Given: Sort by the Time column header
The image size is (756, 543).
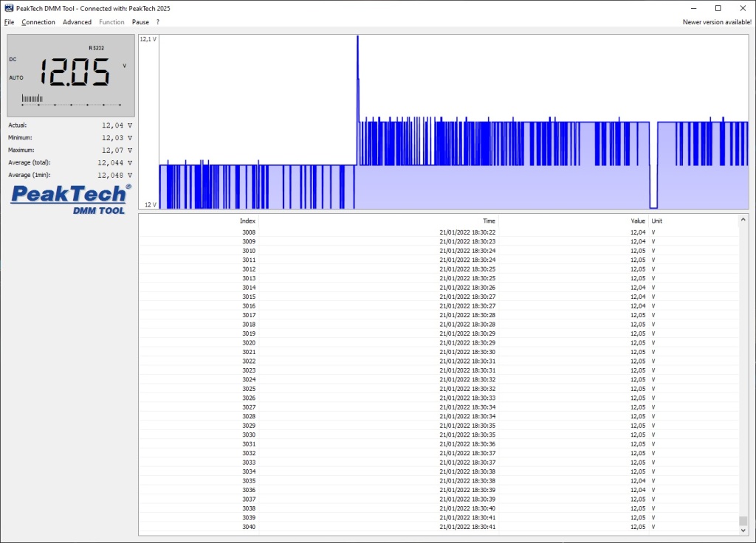Looking at the screenshot, I should tap(489, 221).
